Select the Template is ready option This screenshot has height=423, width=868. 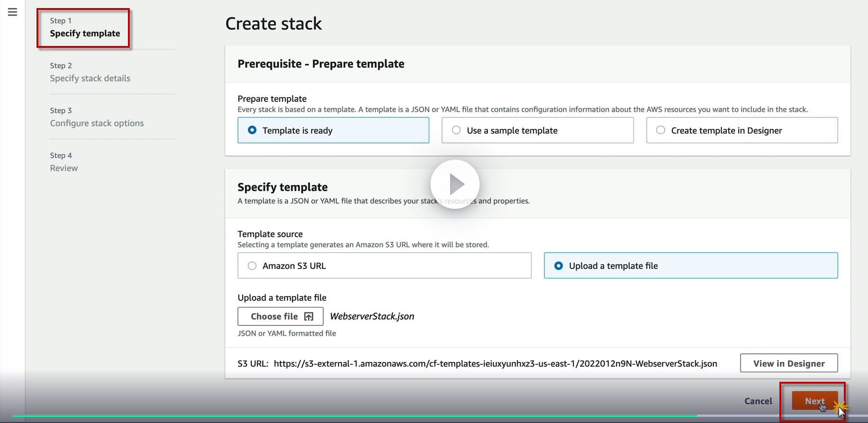point(253,130)
